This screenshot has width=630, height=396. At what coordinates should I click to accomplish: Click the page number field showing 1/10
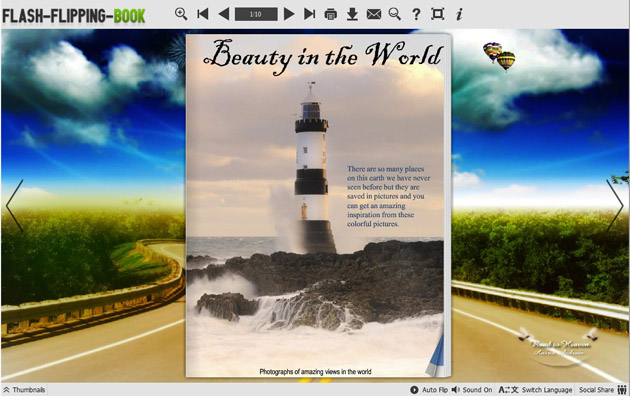click(x=256, y=14)
